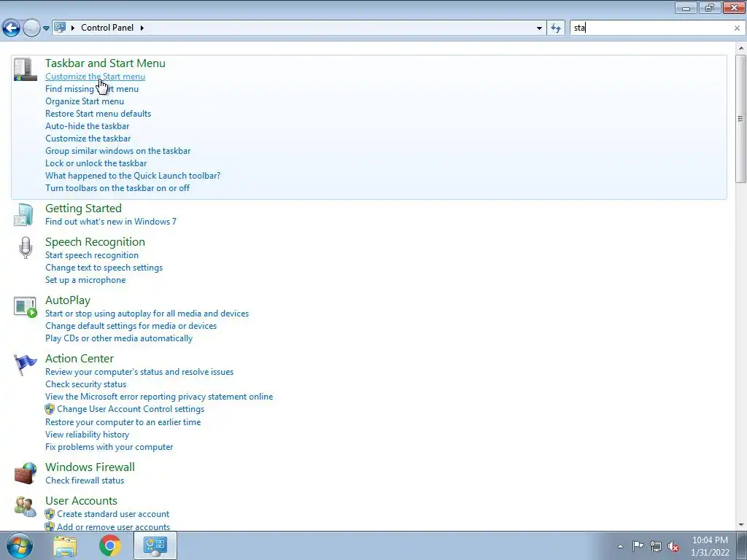
Task: Open the Windows Start orb
Action: coord(20,545)
